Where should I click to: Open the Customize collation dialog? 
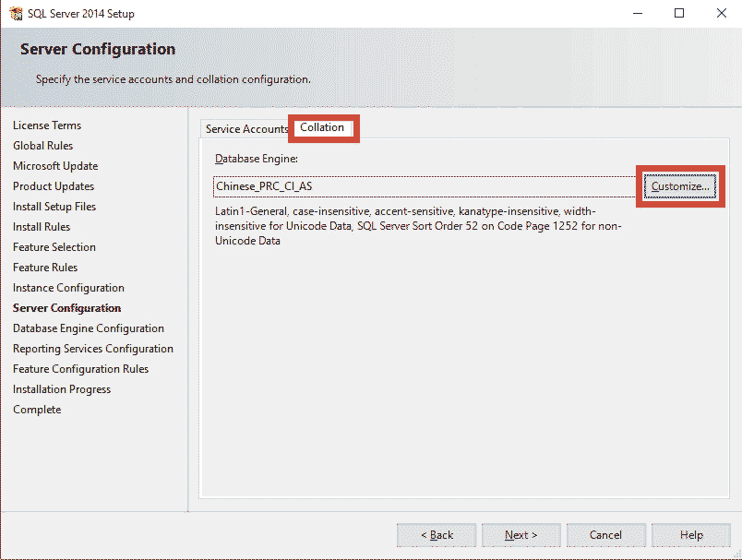click(x=680, y=185)
